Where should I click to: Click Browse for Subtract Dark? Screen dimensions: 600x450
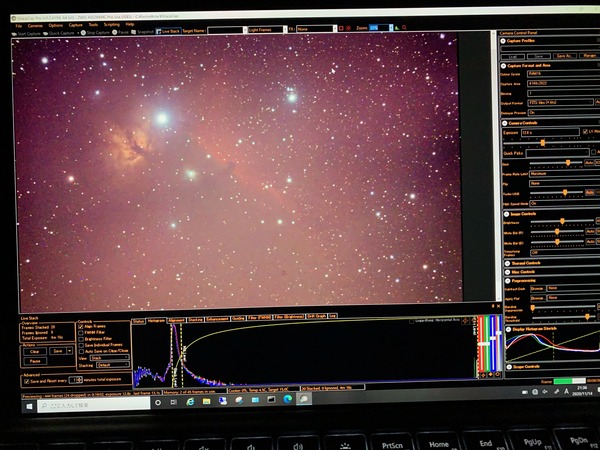click(537, 288)
